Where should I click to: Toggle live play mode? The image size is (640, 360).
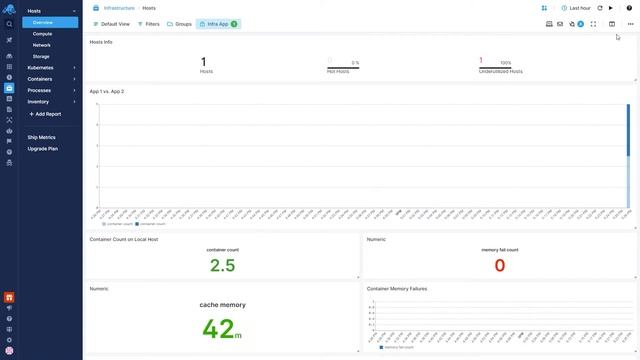611,8
